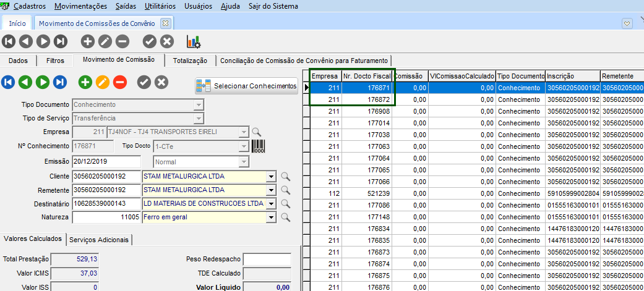Click the gray first-record navigation icon
The image size is (644, 291).
coord(9,41)
